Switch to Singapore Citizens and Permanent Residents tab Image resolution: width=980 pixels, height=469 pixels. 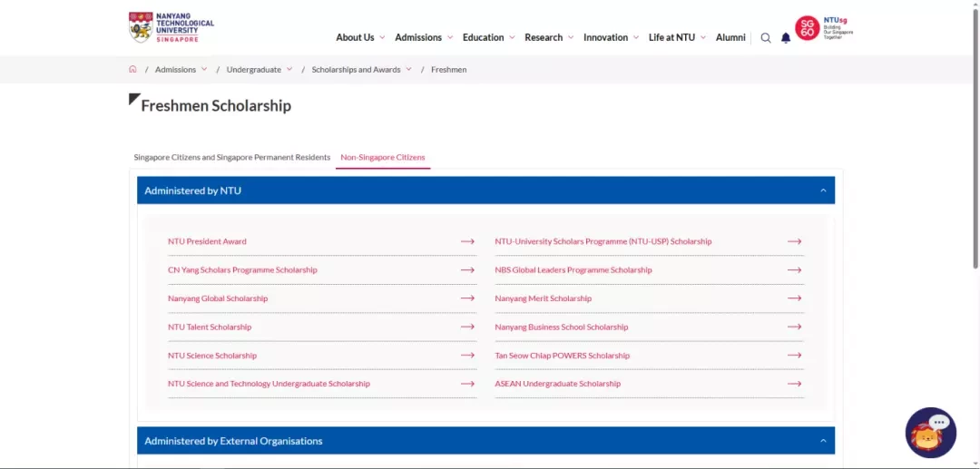click(232, 157)
